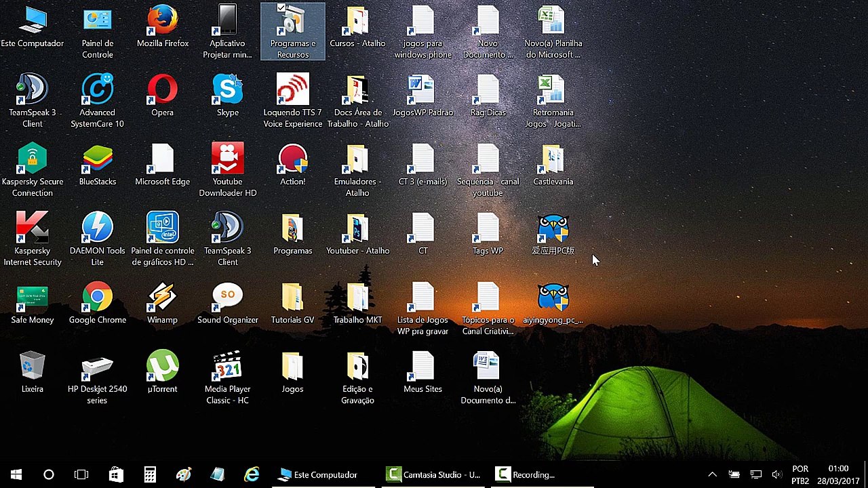Open Rag Dicas file
The image size is (868, 488).
pyautogui.click(x=488, y=96)
